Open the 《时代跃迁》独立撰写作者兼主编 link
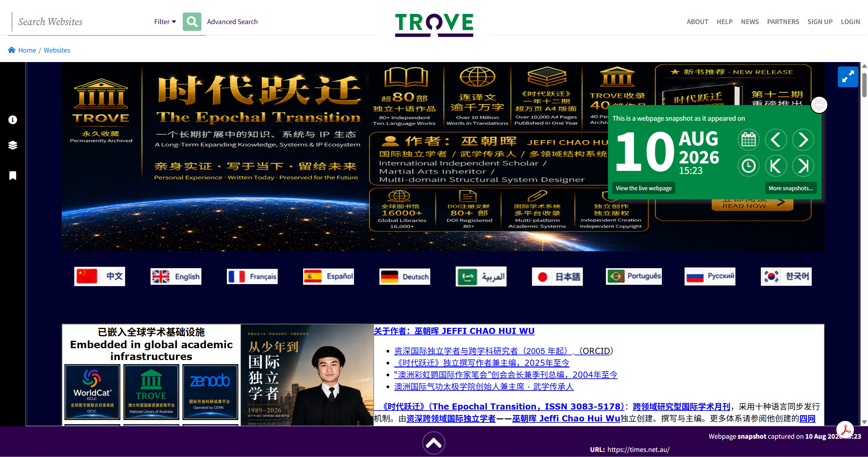Image resolution: width=868 pixels, height=457 pixels. pos(482,363)
